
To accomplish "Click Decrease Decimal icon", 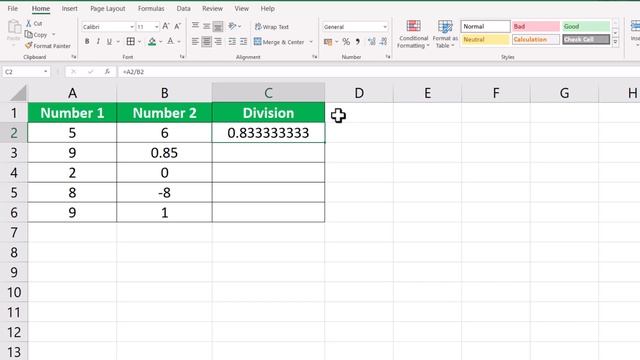I will (x=383, y=42).
